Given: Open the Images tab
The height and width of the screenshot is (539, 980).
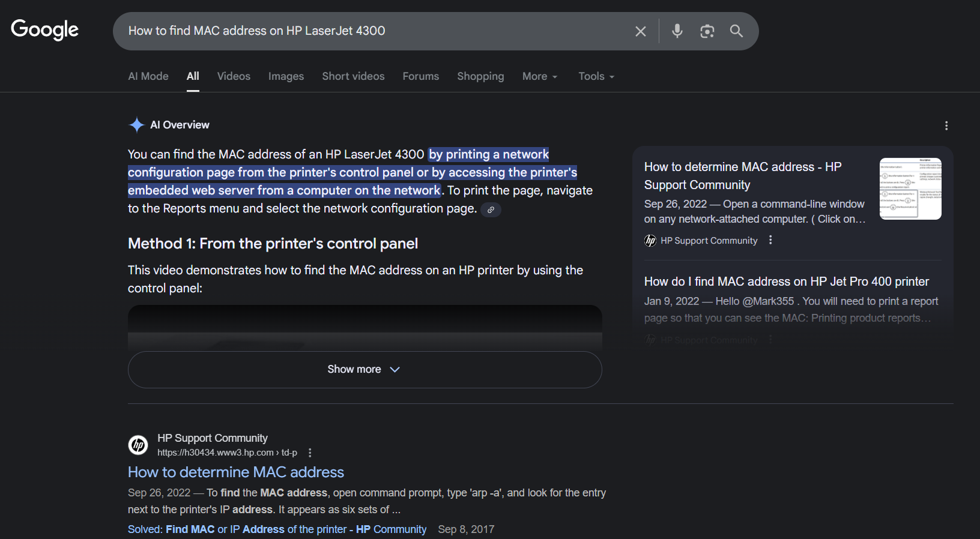Looking at the screenshot, I should coord(286,76).
